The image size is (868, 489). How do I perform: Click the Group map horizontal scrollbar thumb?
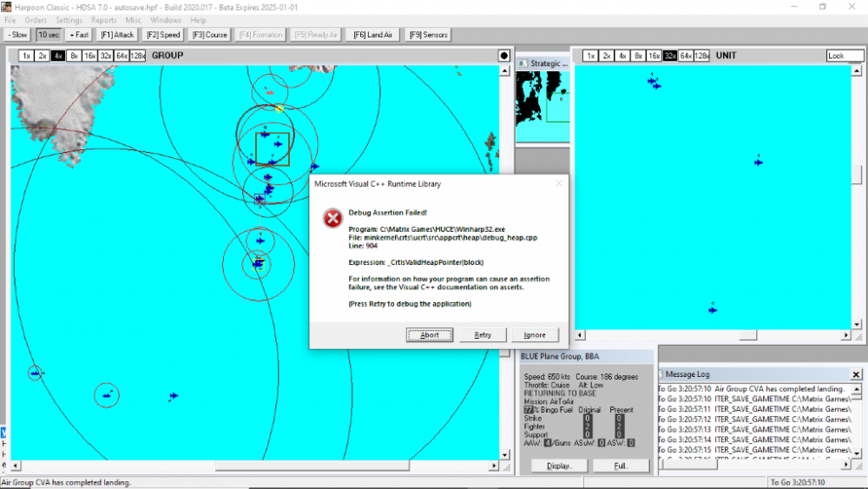coord(312,466)
